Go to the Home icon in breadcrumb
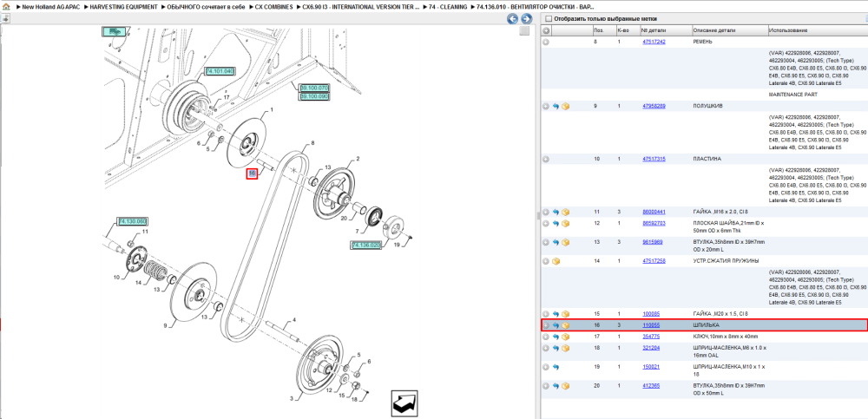The width and height of the screenshot is (868, 419). 5,7
